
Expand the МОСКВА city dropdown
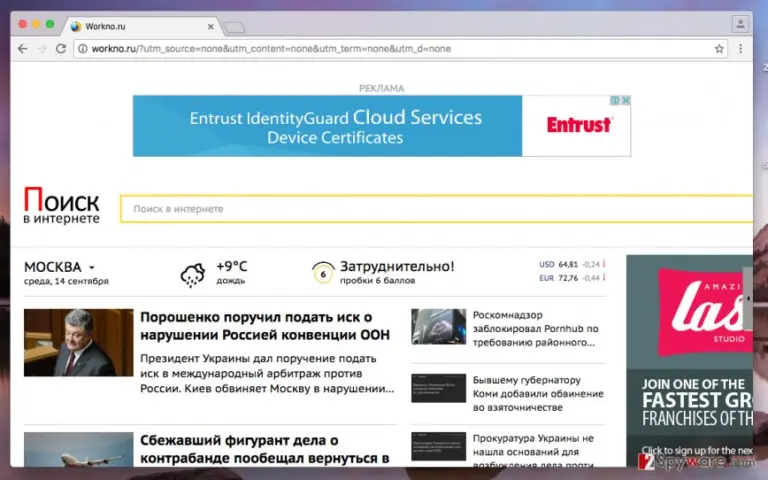92,267
